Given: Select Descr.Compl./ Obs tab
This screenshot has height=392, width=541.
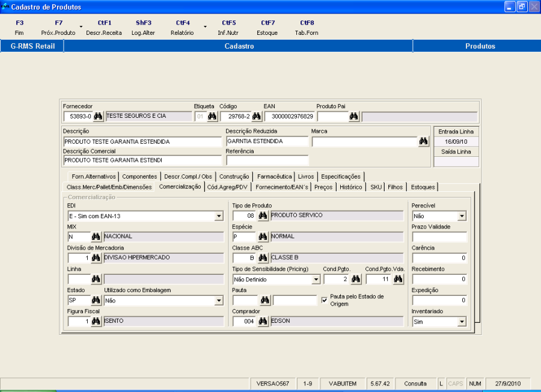Looking at the screenshot, I should (x=188, y=177).
